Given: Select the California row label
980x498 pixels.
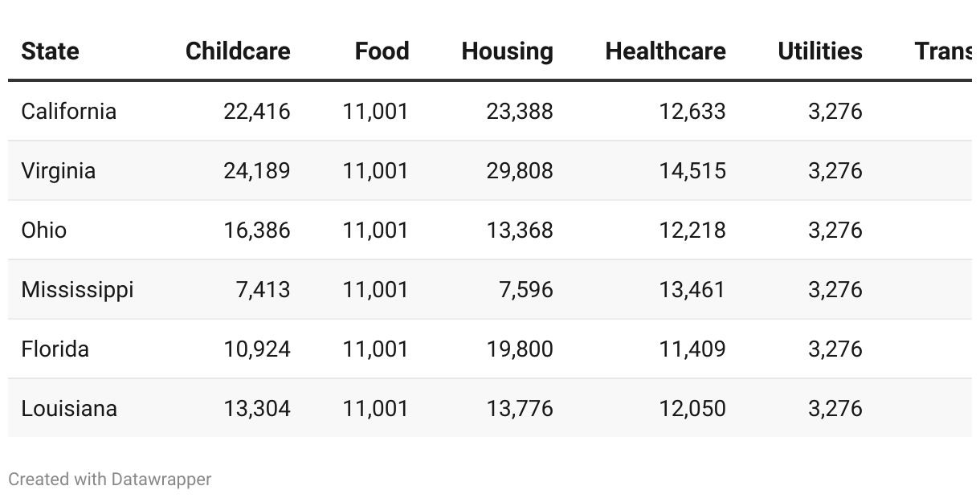Looking at the screenshot, I should [68, 111].
